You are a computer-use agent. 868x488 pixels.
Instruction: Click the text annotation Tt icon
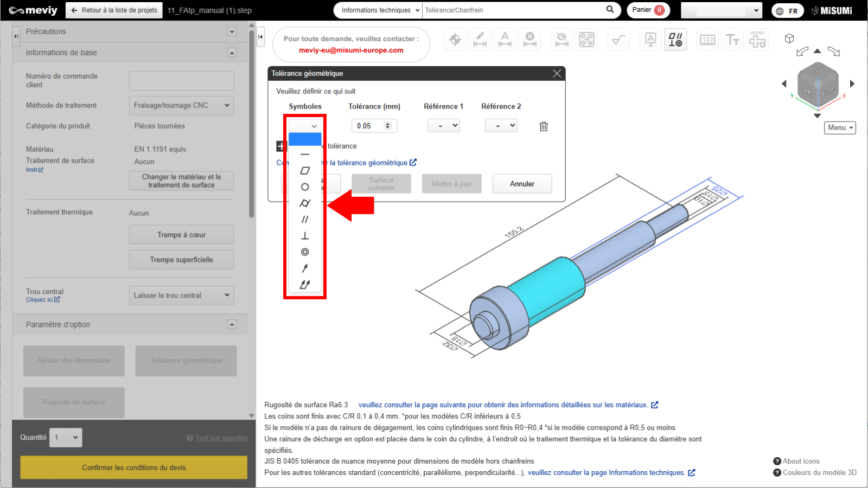pos(732,40)
